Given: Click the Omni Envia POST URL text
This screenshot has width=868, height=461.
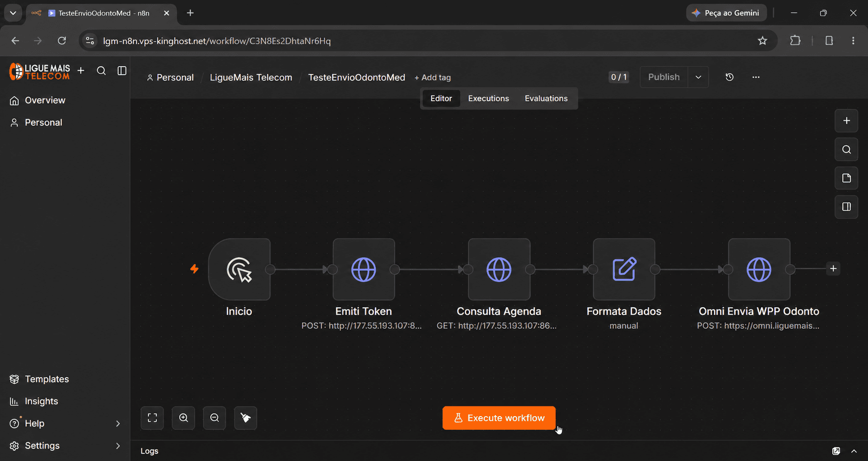Looking at the screenshot, I should pos(758,326).
